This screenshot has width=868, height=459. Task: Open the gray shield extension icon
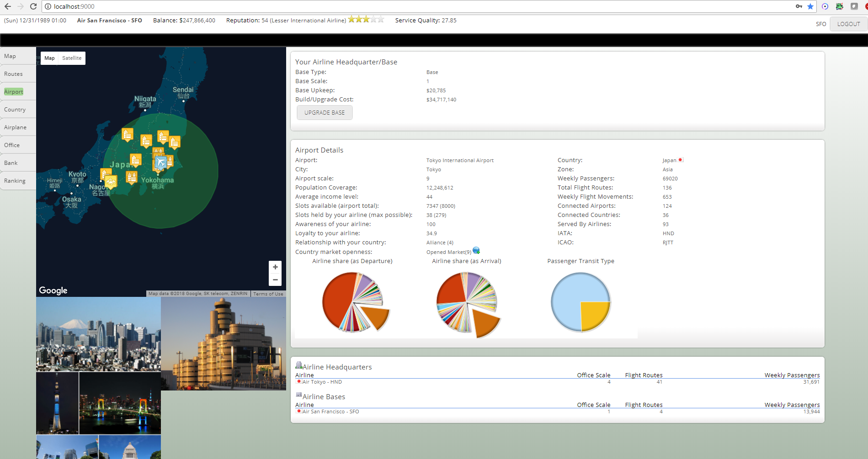point(854,6)
